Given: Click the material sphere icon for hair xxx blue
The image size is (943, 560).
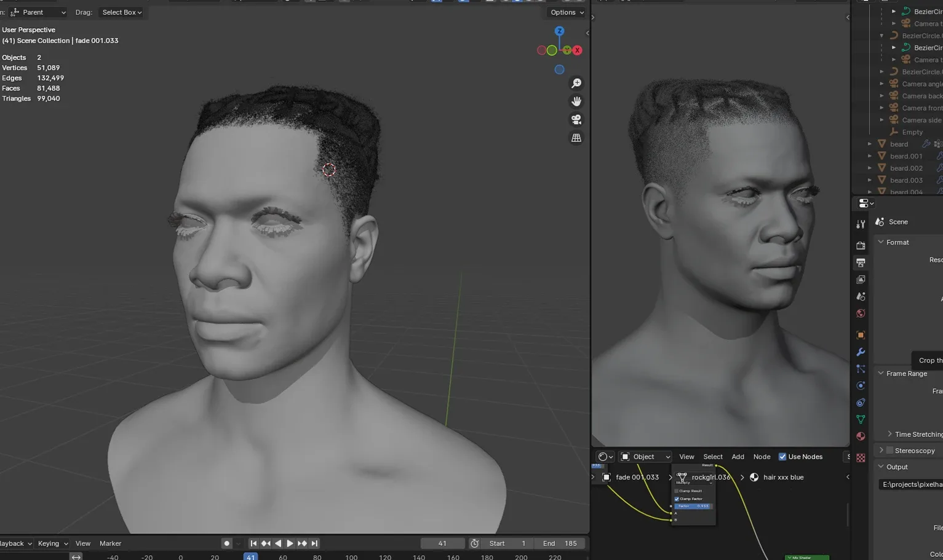Looking at the screenshot, I should click(x=754, y=477).
